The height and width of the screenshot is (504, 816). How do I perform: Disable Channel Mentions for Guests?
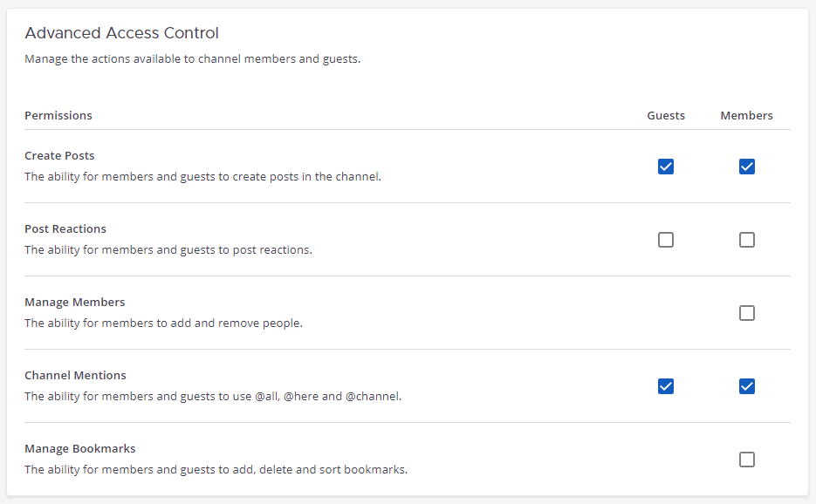pyautogui.click(x=666, y=386)
